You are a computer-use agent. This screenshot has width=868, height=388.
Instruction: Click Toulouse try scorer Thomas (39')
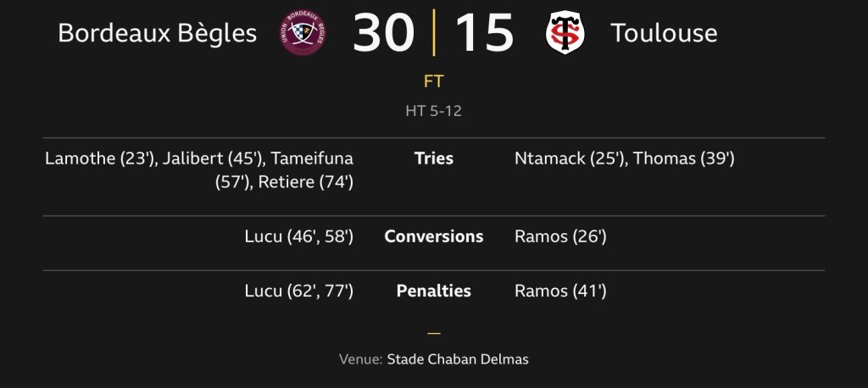pos(683,158)
